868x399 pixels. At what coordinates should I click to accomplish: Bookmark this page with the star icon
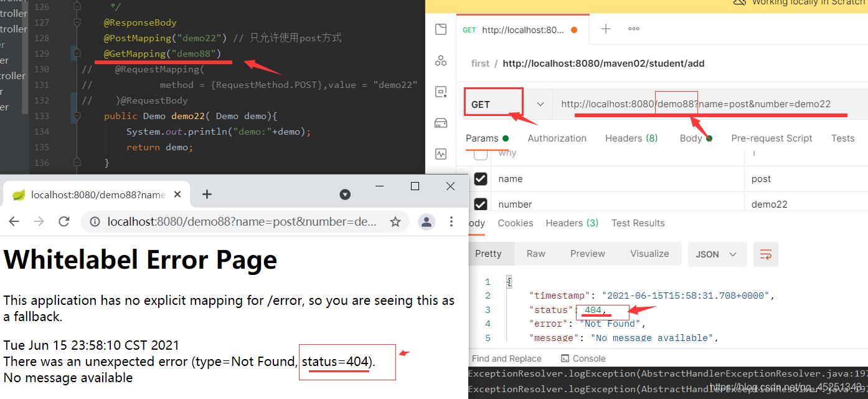pos(395,221)
